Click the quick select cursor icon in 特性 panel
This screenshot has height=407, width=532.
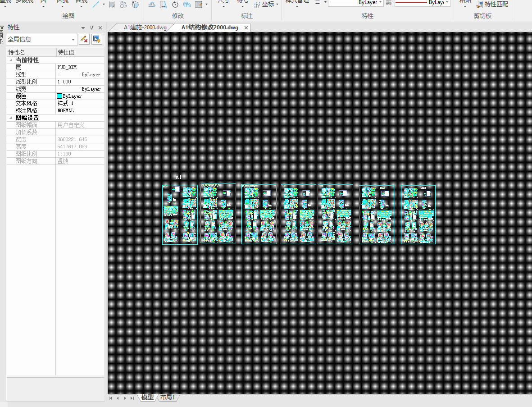click(97, 39)
